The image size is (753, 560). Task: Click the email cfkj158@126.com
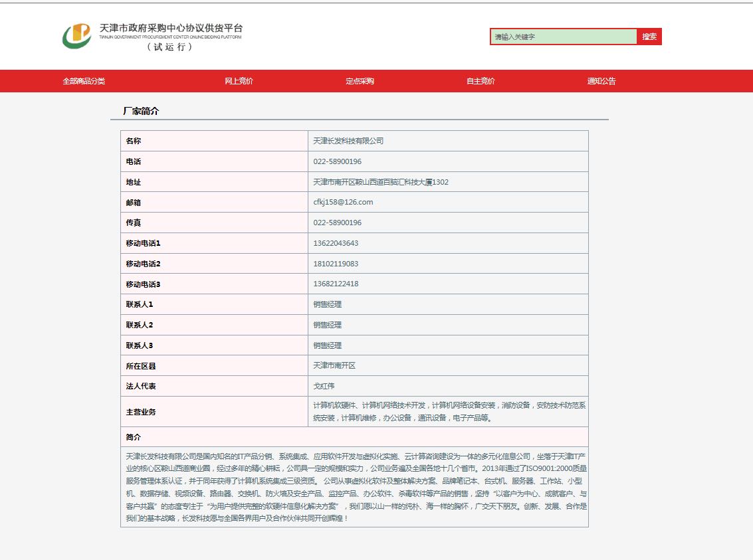343,202
